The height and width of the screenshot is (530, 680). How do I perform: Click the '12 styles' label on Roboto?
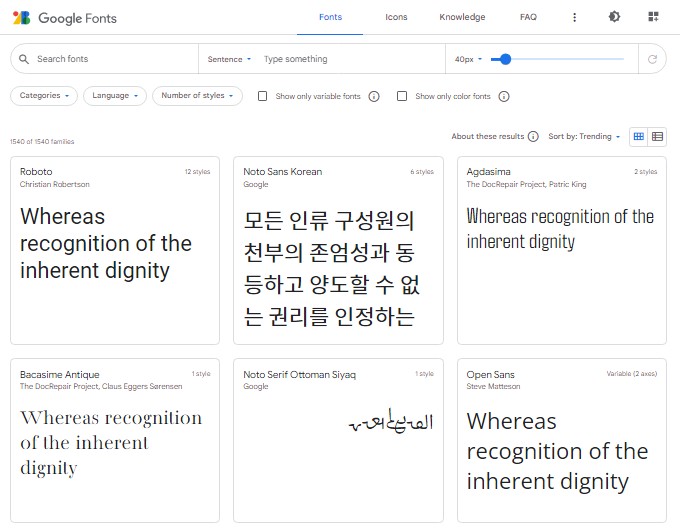197,172
